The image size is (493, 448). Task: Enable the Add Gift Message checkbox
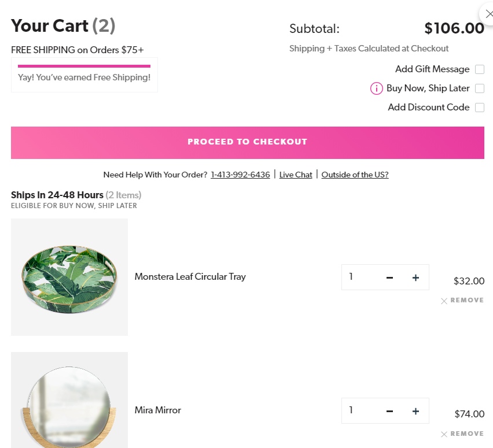[x=480, y=69]
